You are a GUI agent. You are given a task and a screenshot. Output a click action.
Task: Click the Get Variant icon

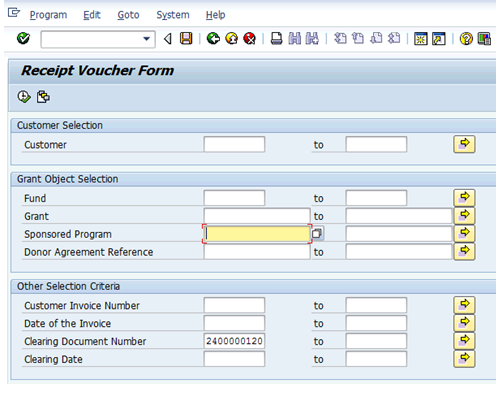[43, 97]
